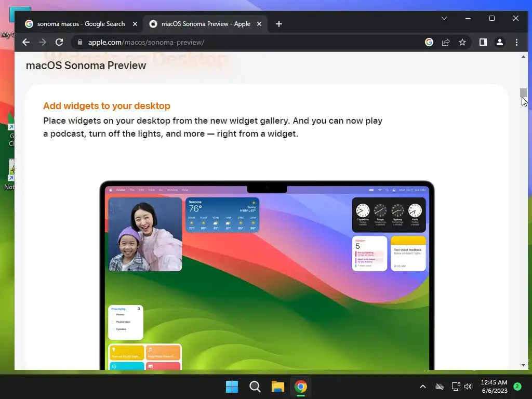532x399 pixels.
Task: Close the Google Search tab
Action: click(x=135, y=24)
